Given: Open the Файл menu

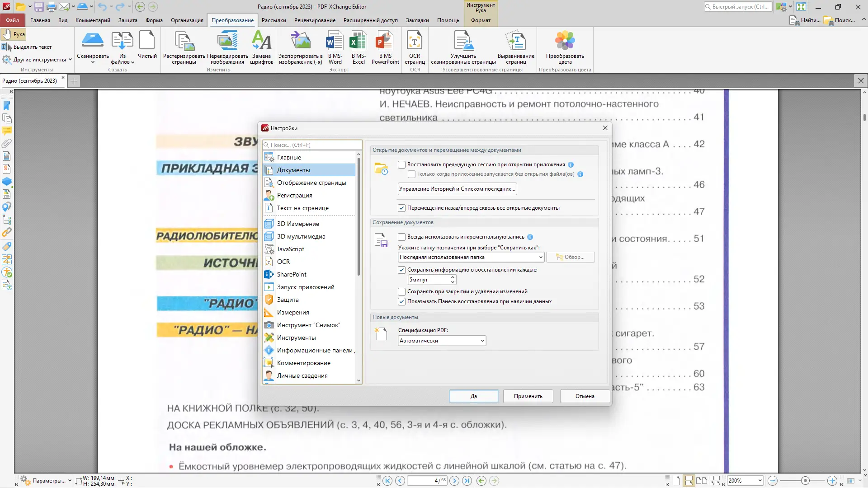Looking at the screenshot, I should point(12,20).
